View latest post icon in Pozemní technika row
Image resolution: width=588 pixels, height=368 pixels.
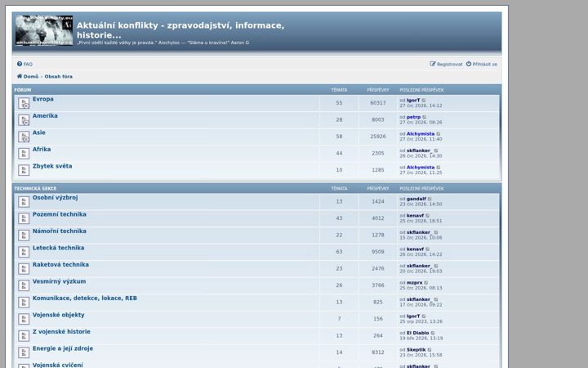click(x=427, y=216)
